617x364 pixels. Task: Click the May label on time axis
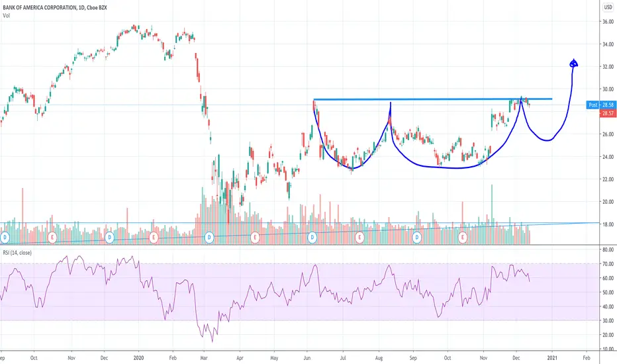(274, 357)
